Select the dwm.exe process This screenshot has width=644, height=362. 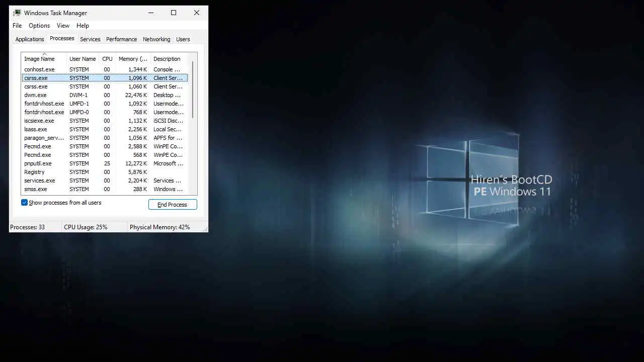click(105, 95)
